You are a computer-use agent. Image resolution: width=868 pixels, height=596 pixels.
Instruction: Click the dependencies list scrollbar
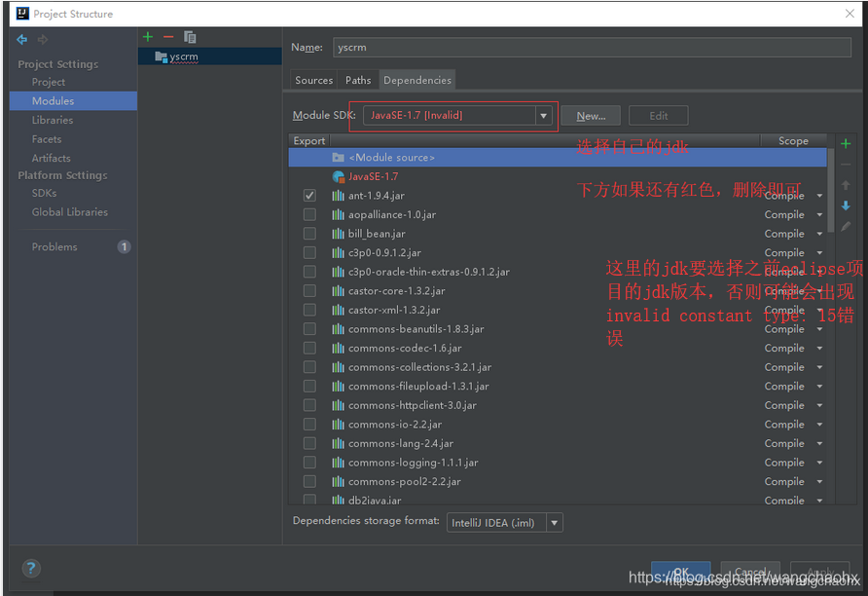point(830,190)
